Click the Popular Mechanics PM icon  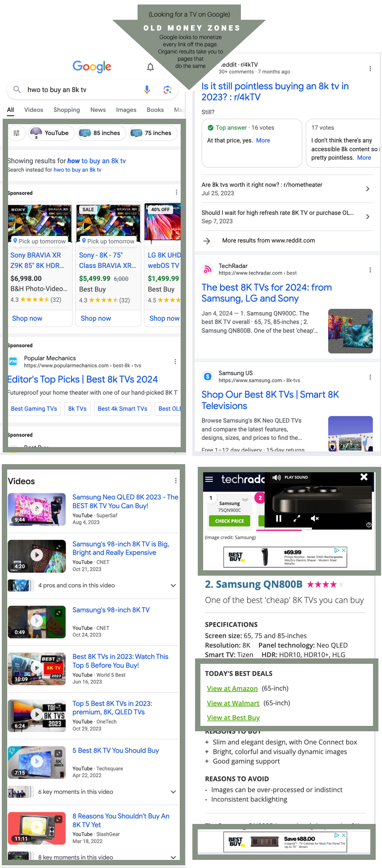click(13, 361)
